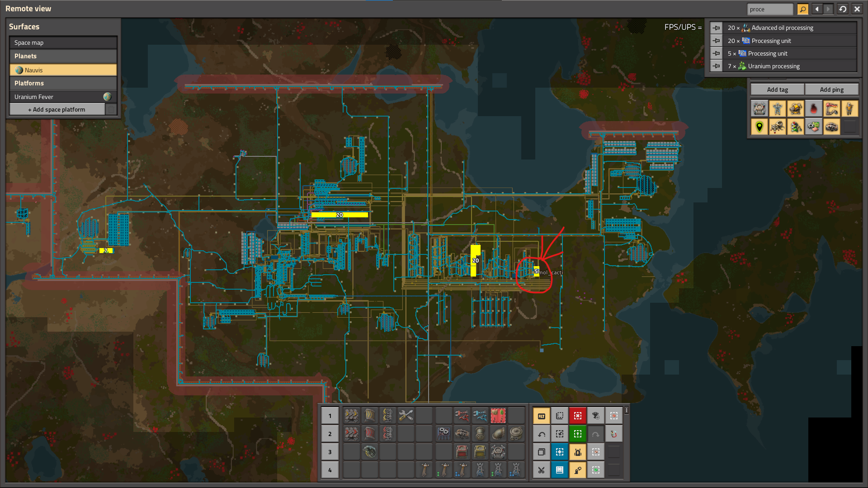
Task: Toggle the pollution overlay map filter
Action: coord(814,108)
